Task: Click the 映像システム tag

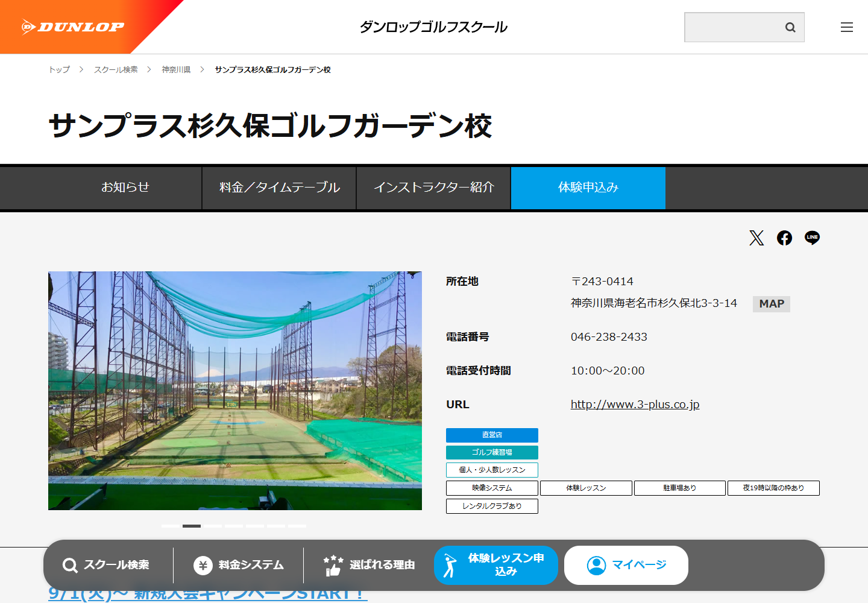Action: [x=492, y=488]
